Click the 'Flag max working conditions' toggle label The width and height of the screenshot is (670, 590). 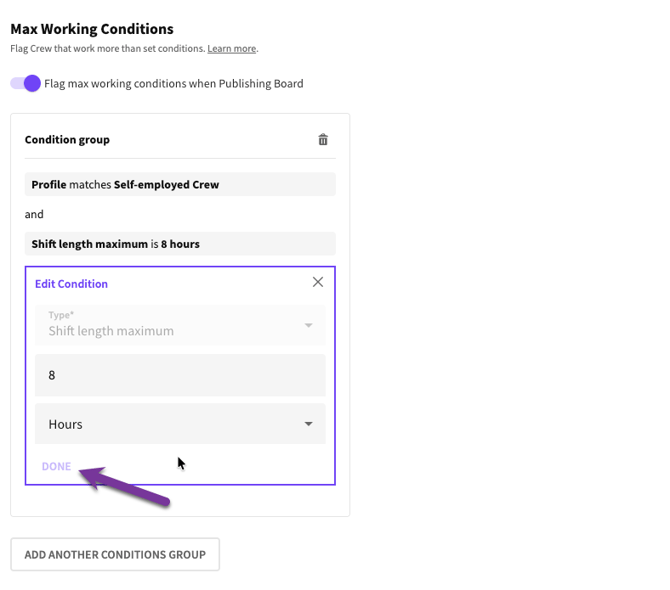click(x=173, y=84)
